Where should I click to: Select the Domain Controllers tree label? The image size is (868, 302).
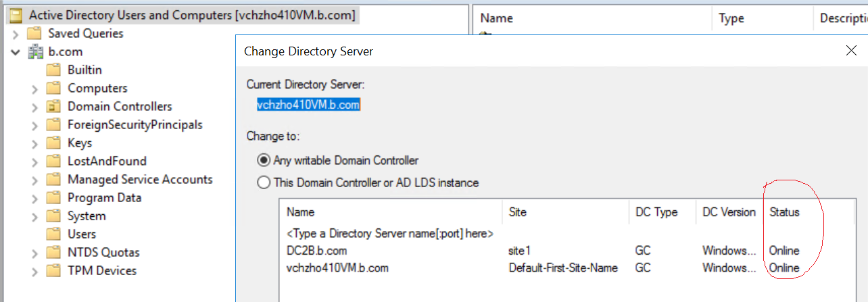(x=120, y=106)
